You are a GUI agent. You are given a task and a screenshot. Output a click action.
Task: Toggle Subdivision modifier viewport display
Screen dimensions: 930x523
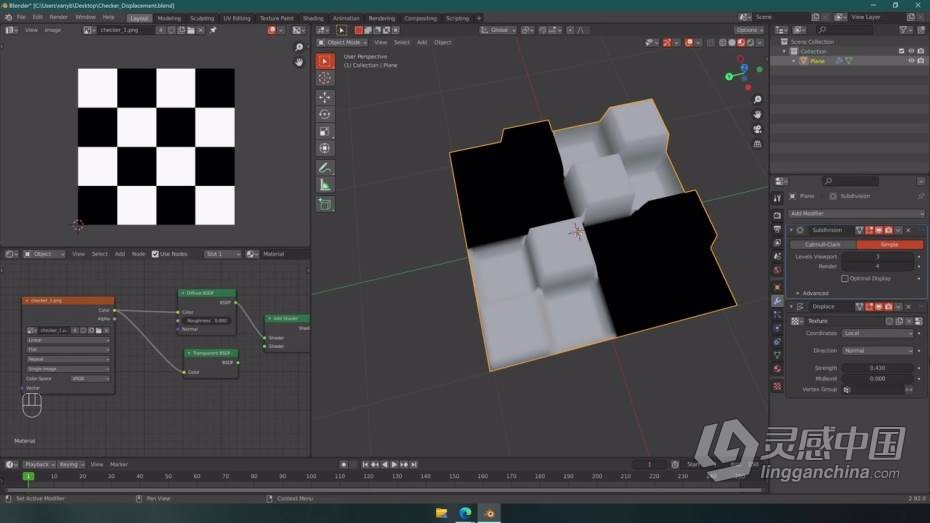click(879, 230)
